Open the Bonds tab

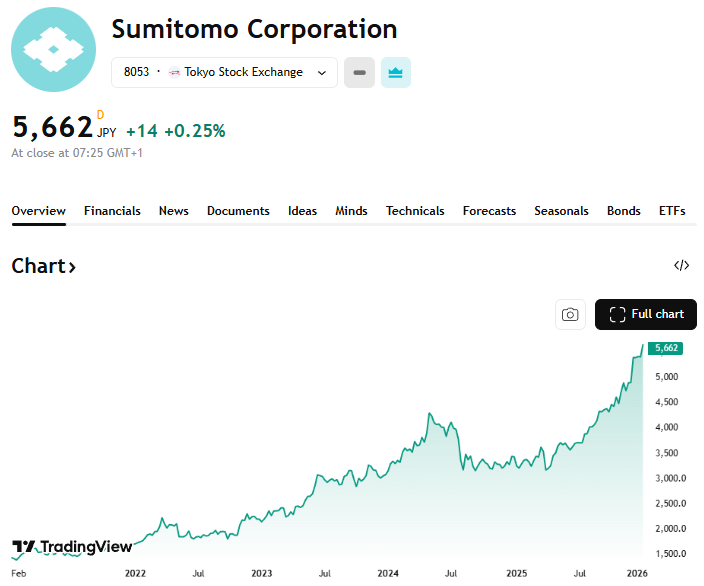(x=624, y=211)
